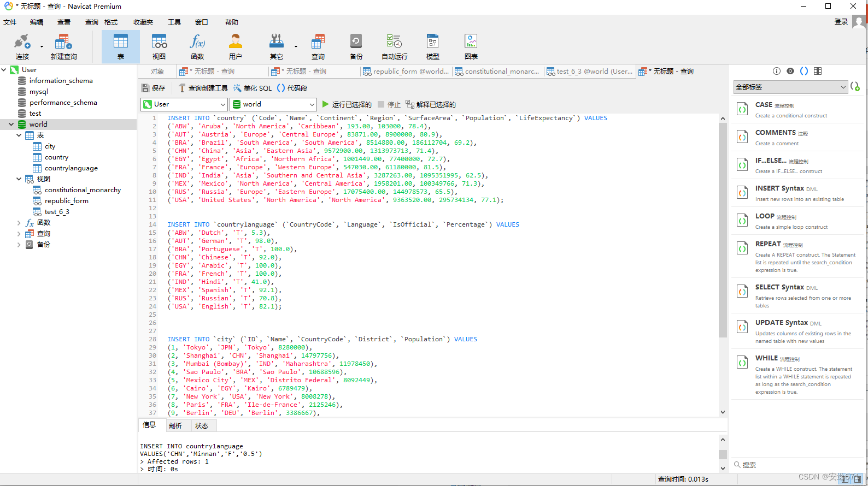Click the 代码段 code snippet button

pos(292,88)
